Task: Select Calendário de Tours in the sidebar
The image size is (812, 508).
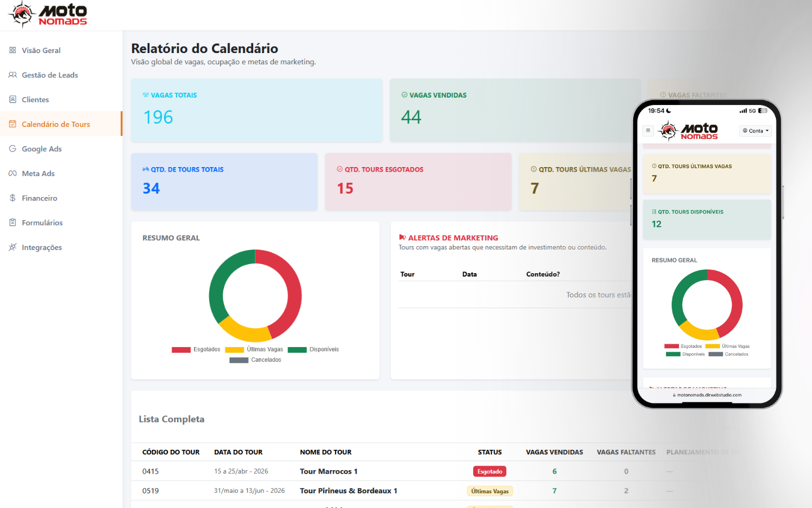Action: pyautogui.click(x=50, y=124)
